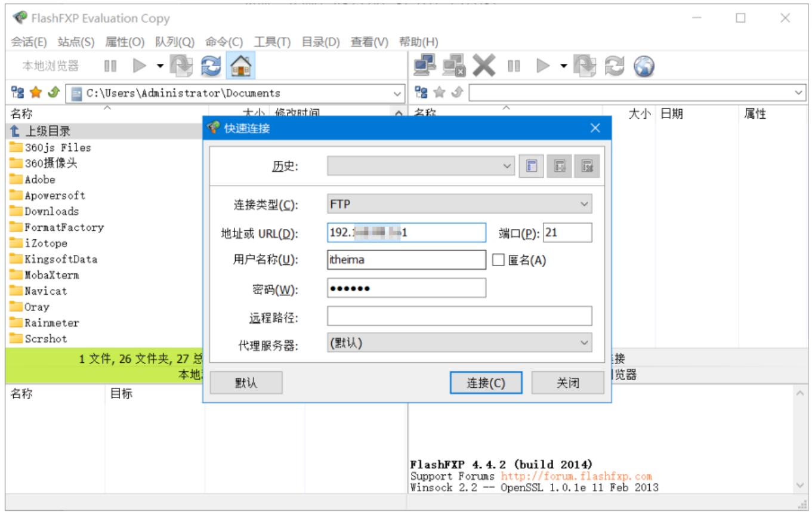
Task: Open the 队列(Q) menu
Action: (175, 42)
